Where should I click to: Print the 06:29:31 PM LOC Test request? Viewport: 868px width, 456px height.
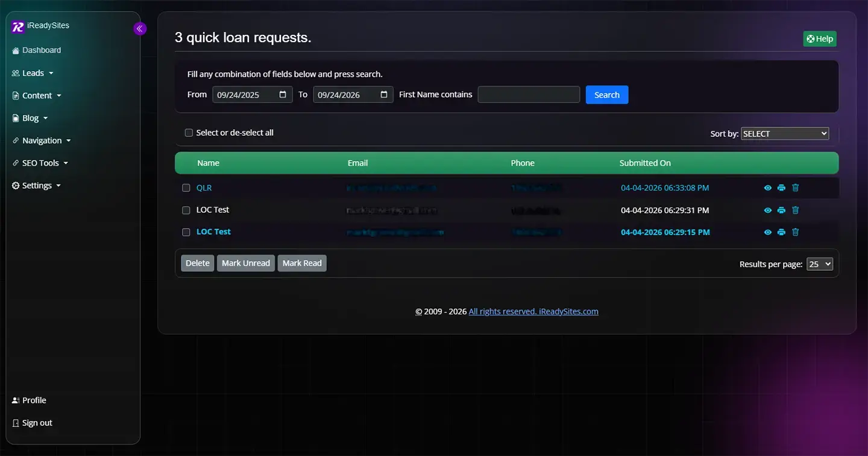(x=781, y=210)
